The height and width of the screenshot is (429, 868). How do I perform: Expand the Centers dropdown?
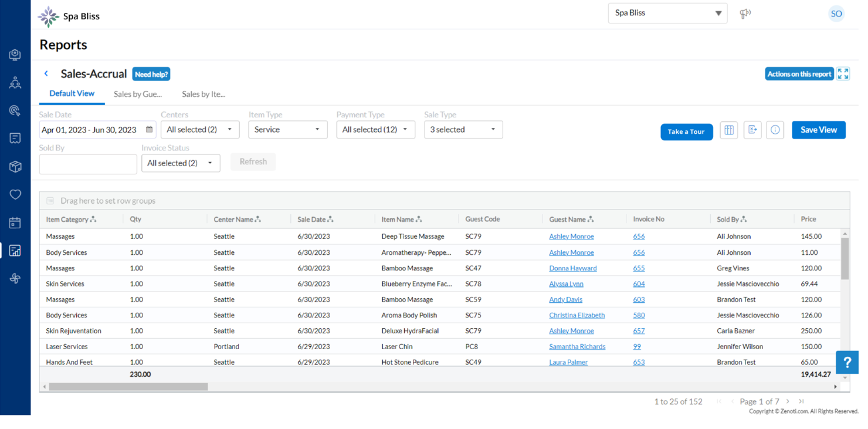(x=200, y=130)
